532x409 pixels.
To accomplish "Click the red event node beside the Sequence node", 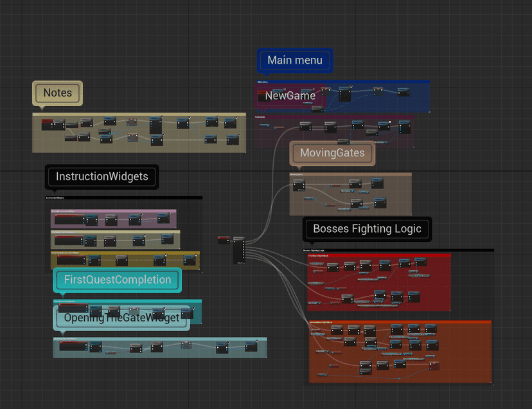I will (x=224, y=240).
